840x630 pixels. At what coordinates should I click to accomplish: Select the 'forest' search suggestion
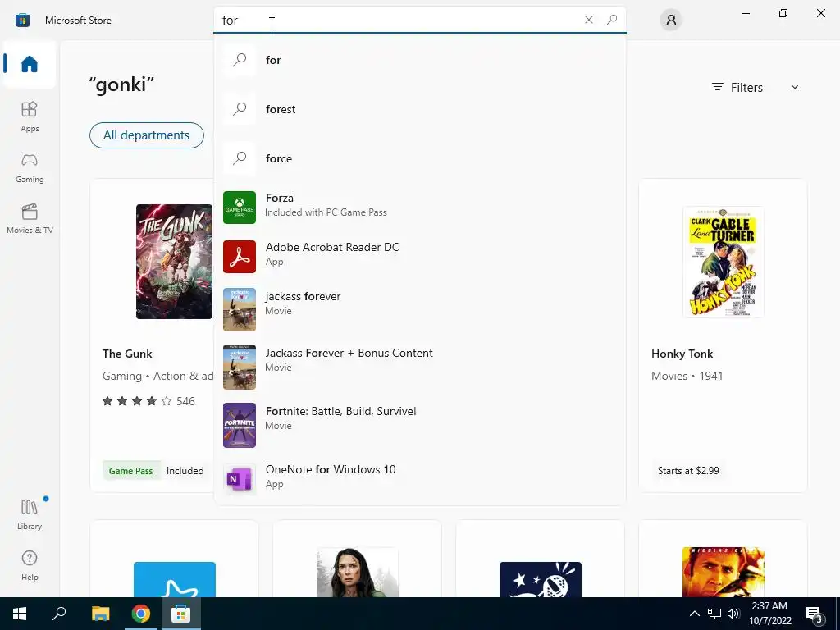[x=419, y=109]
